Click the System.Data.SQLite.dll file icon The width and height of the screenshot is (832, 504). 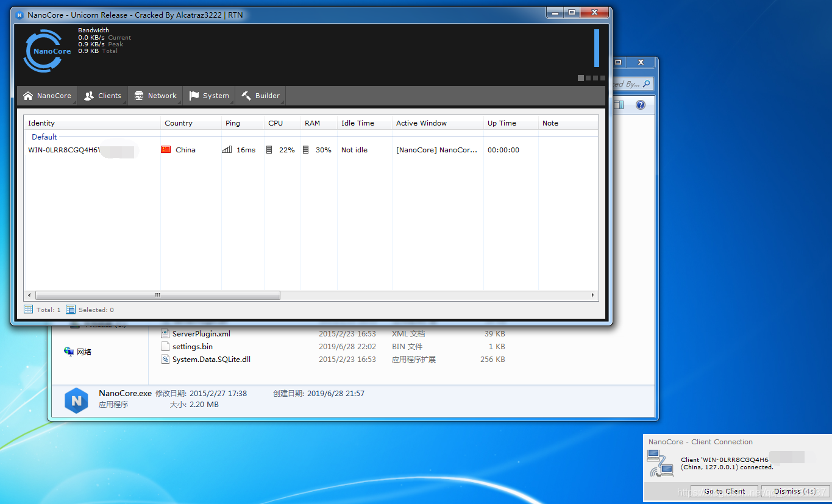[x=165, y=359]
